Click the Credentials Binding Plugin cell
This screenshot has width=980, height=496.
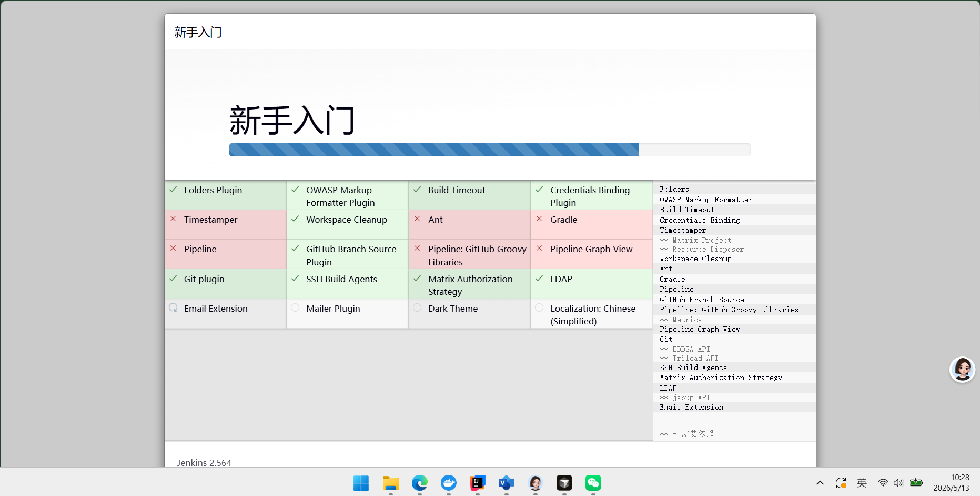(x=592, y=196)
